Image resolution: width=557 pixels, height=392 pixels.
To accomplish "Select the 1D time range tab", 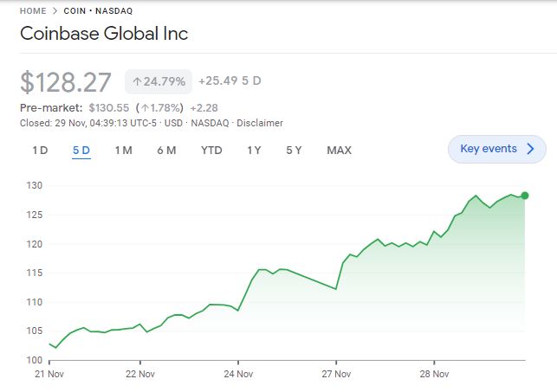I will tap(40, 150).
